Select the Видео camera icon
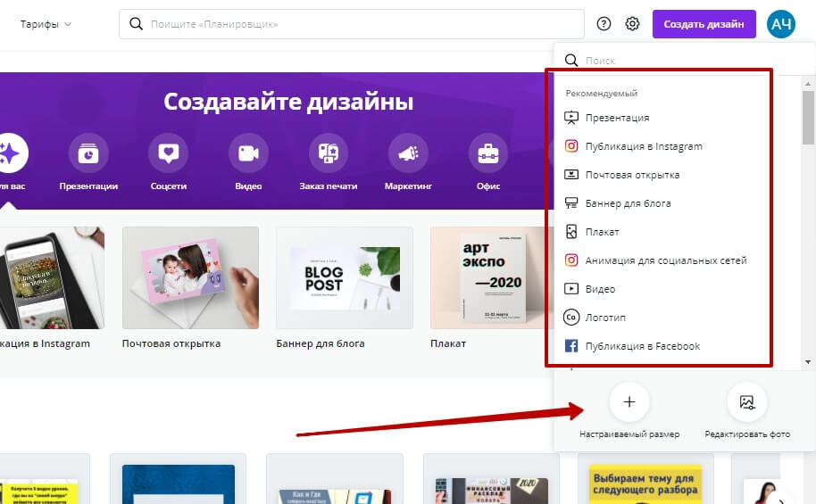This screenshot has height=504, width=816. pyautogui.click(x=248, y=153)
